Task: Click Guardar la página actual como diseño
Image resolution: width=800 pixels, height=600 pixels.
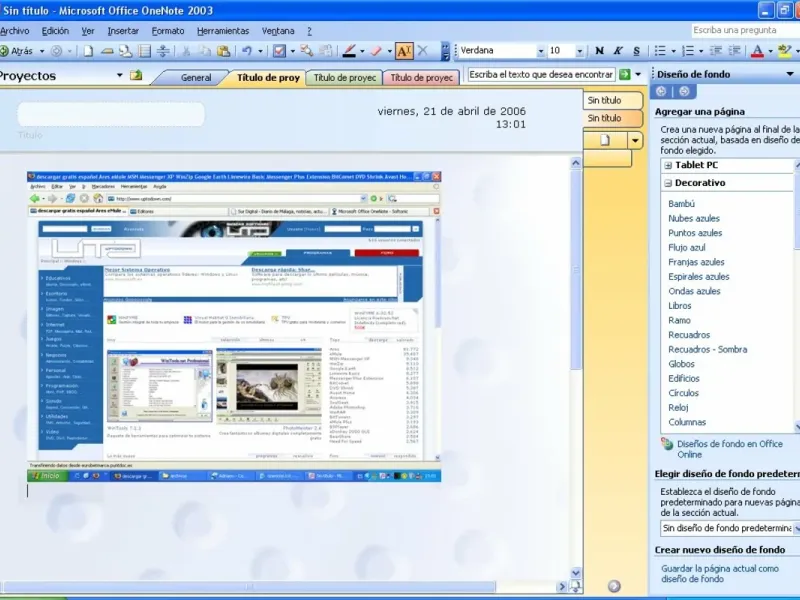Action: click(x=719, y=573)
